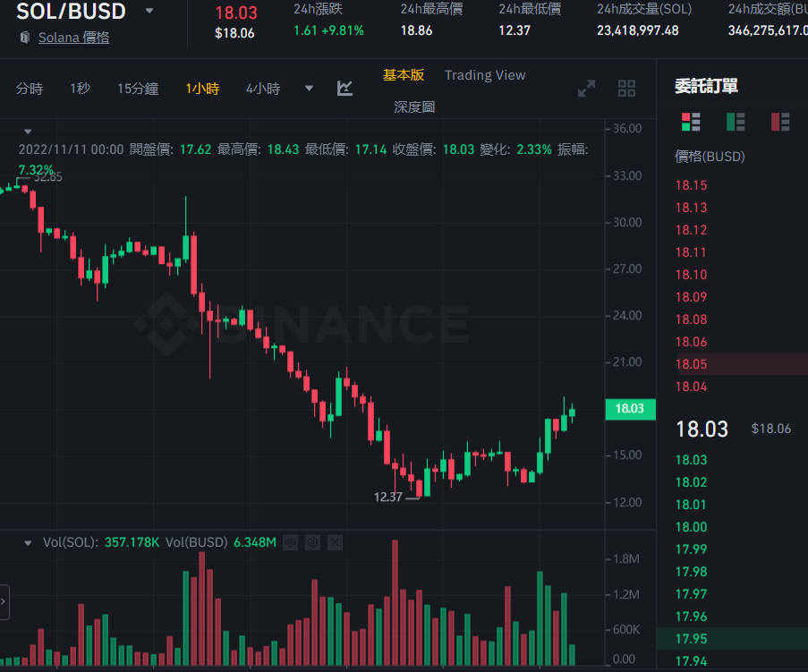Click the 18.02 buy order price
Screen dimensions: 808x672
tap(691, 482)
